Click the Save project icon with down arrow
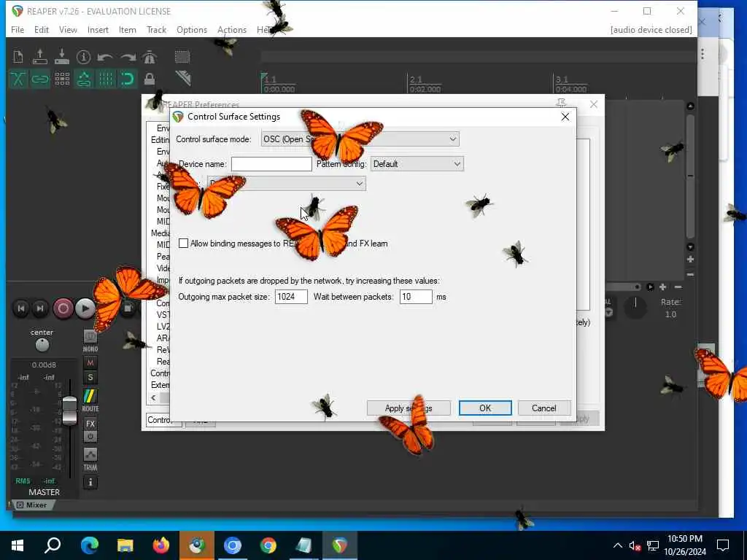 coord(62,57)
